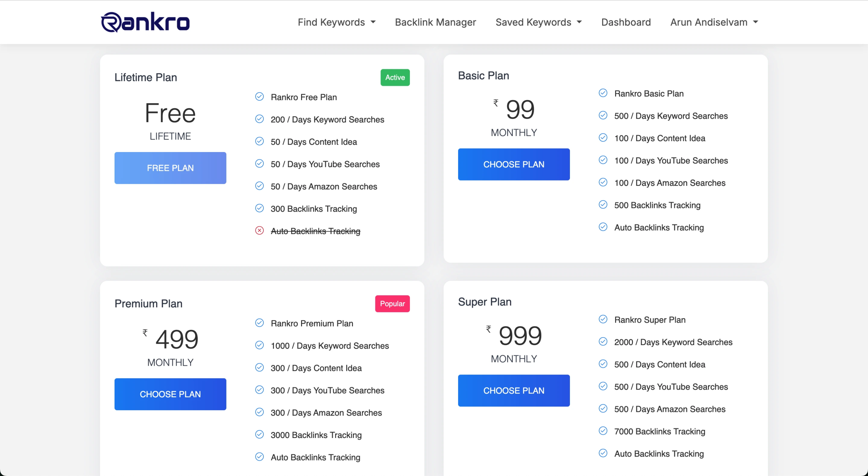
Task: Expand the Find Keywords dropdown menu
Action: pyautogui.click(x=337, y=22)
